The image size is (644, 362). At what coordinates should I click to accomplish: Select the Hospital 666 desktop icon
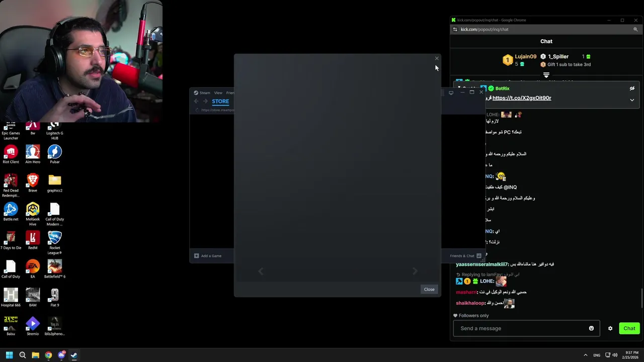[x=11, y=298]
